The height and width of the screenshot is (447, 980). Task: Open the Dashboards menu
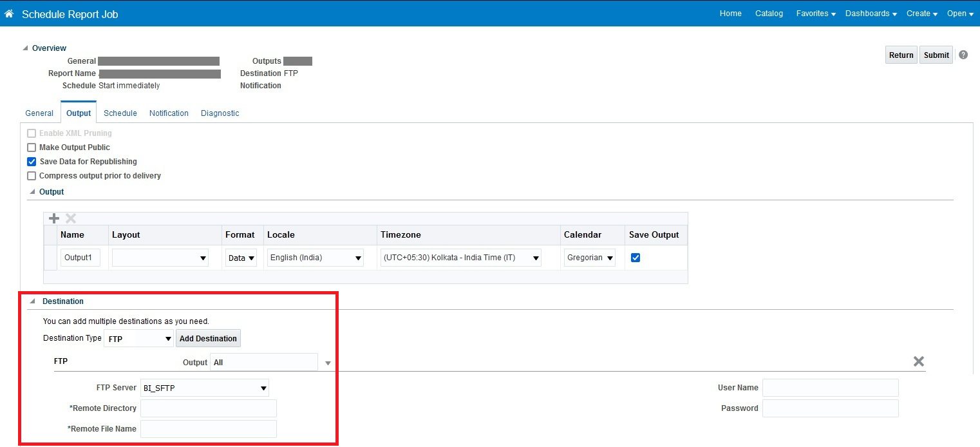click(x=871, y=14)
